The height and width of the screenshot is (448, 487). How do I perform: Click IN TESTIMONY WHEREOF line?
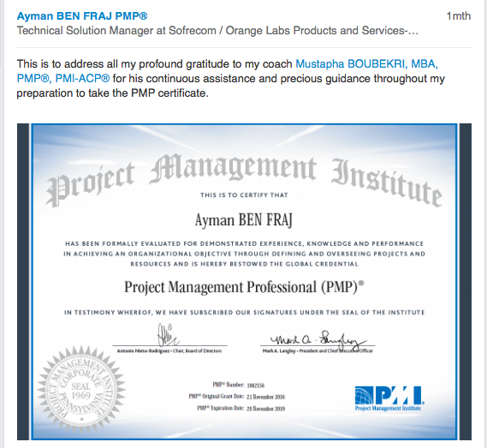tap(244, 312)
